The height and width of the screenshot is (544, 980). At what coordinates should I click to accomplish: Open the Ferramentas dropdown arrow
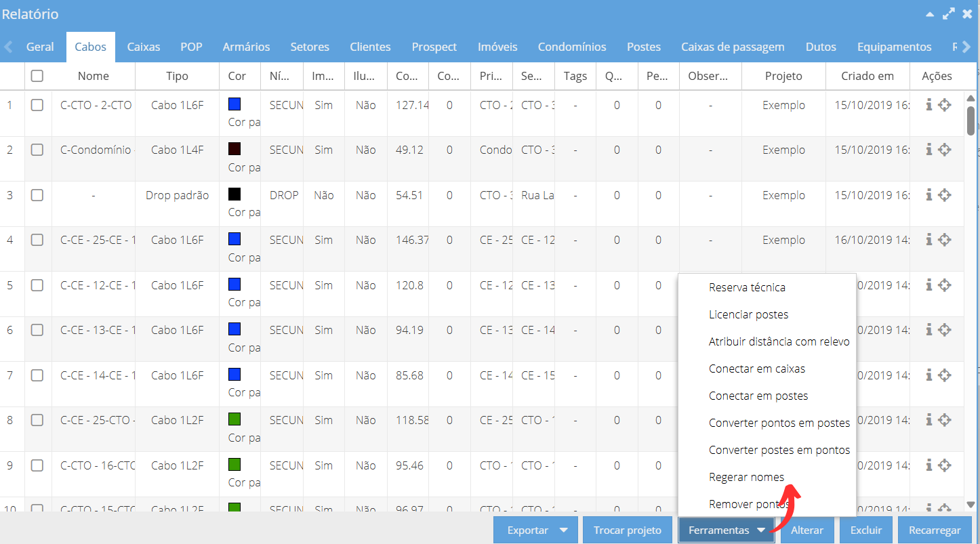point(761,530)
